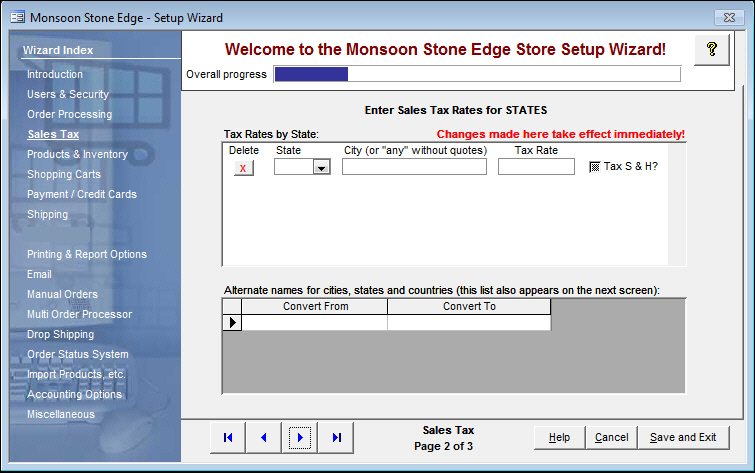Jump to the last wizard page
The width and height of the screenshot is (755, 473).
click(x=336, y=437)
